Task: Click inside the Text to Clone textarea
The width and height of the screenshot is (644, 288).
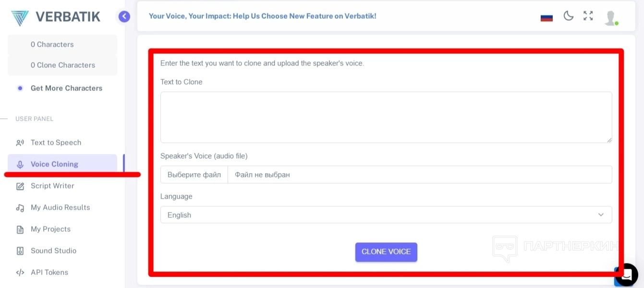Action: point(386,117)
